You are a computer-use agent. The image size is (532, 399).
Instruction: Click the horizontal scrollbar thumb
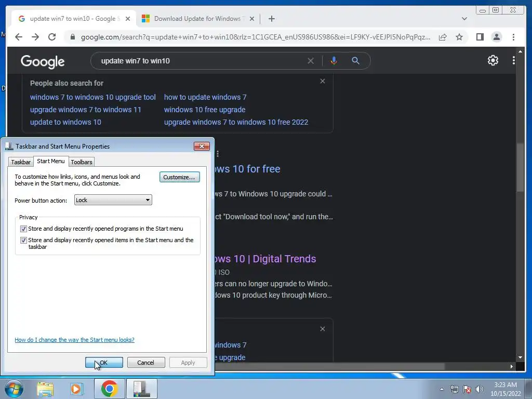pos(329,366)
